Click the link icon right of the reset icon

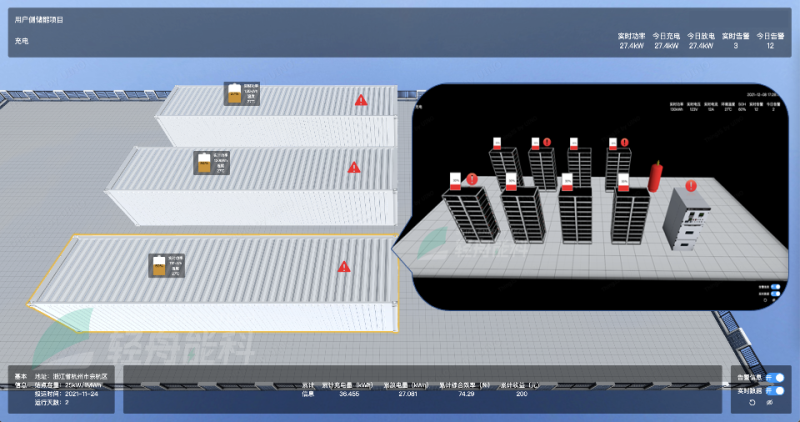click(x=771, y=403)
